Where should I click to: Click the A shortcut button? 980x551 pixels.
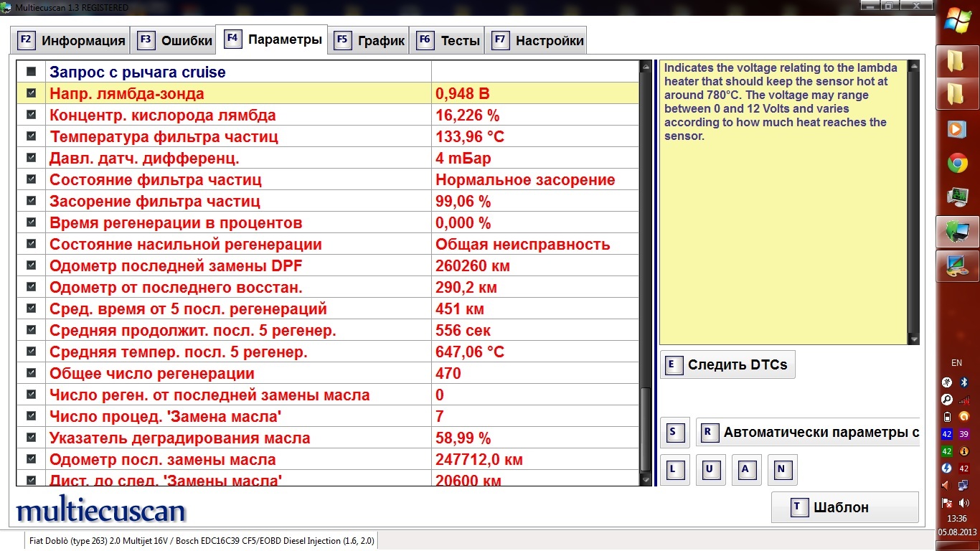coord(746,470)
